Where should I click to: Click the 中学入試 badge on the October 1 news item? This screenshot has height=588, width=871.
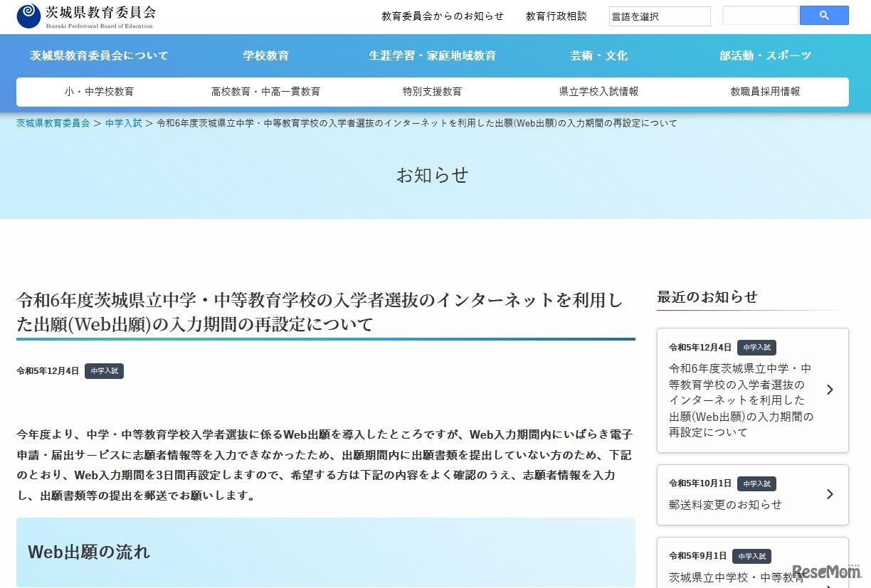(x=756, y=483)
